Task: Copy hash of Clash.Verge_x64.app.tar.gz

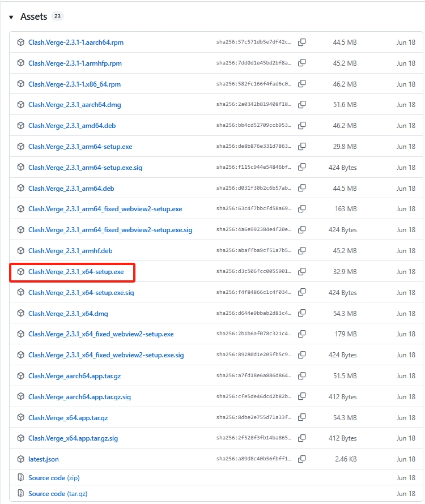Action: point(302,418)
